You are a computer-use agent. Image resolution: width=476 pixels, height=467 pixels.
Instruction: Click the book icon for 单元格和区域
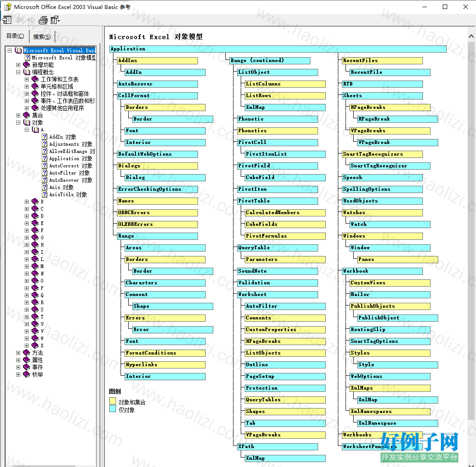[x=35, y=86]
